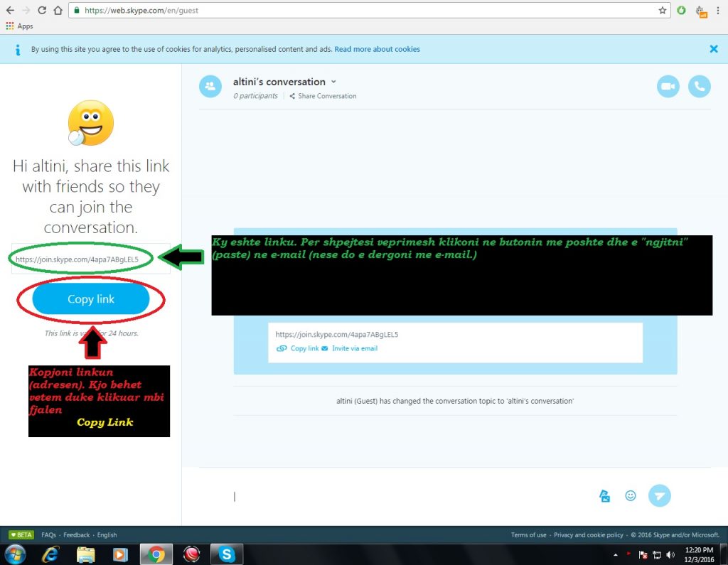Click Invite via email link
The height and width of the screenshot is (565, 728).
click(x=350, y=348)
